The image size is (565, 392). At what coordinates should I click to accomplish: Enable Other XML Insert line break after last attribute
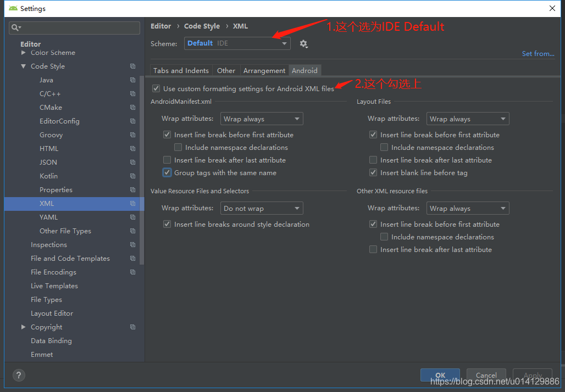tap(373, 249)
